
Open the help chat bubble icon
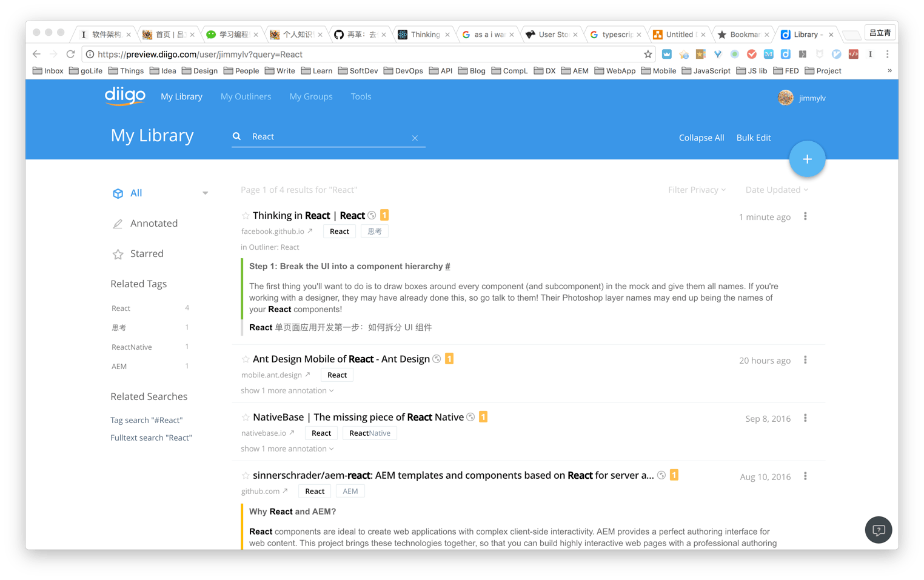click(879, 530)
